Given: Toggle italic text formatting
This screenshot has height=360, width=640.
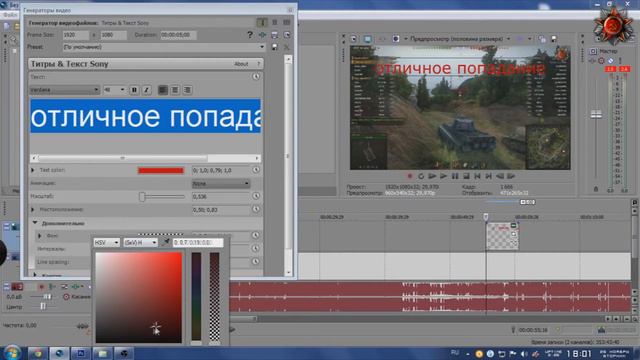Looking at the screenshot, I should tap(146, 90).
